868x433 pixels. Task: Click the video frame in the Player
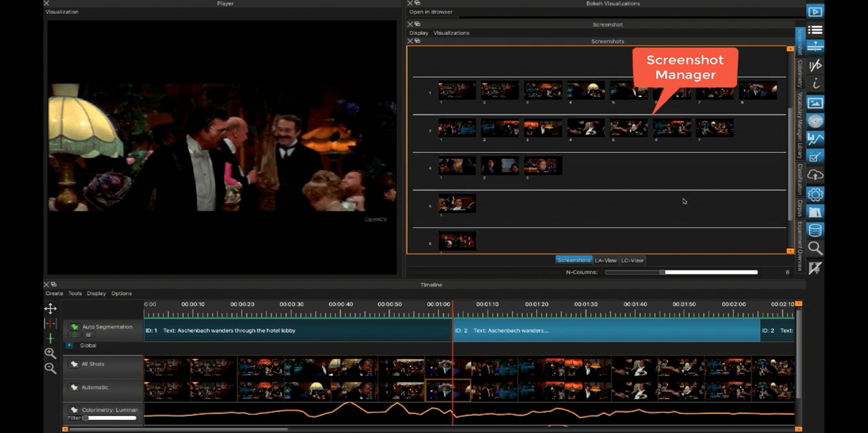coord(222,147)
